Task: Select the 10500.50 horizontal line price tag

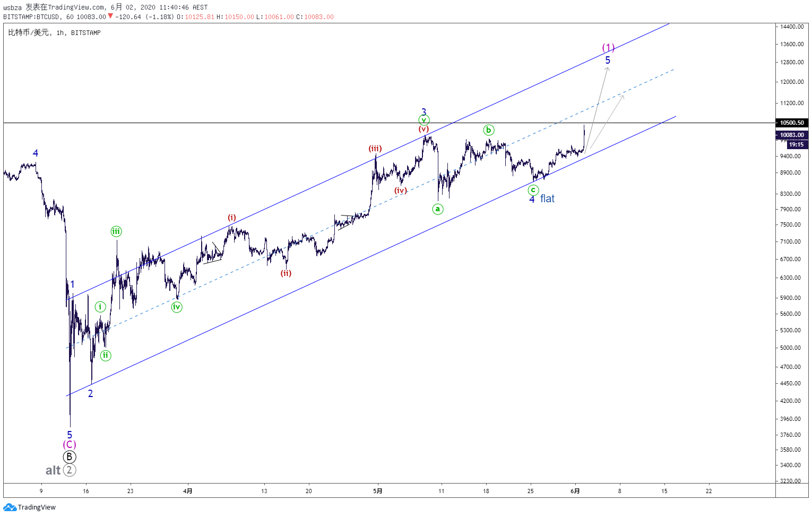Action: (792, 123)
